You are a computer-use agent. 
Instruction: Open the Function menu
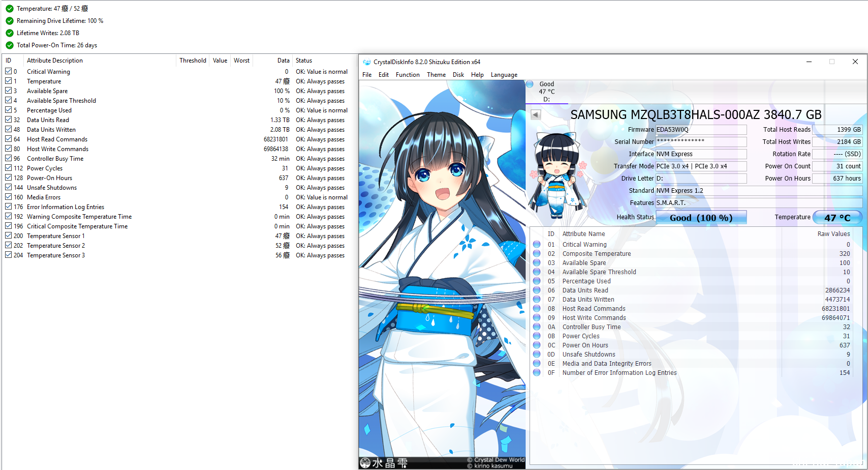point(408,75)
